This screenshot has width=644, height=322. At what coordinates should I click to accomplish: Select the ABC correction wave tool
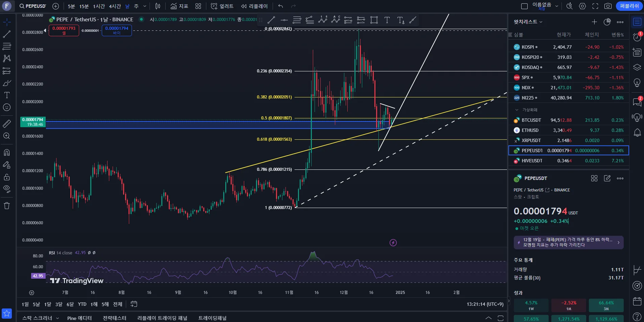click(336, 20)
